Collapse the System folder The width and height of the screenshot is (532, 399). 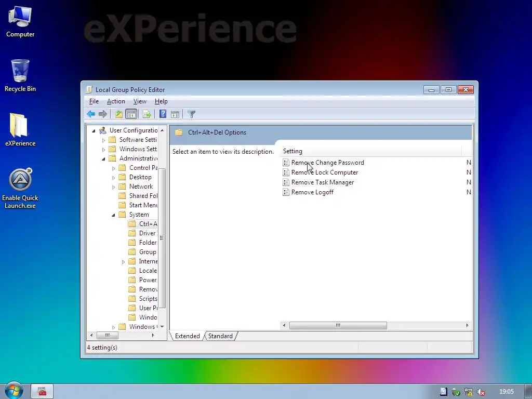coord(113,215)
